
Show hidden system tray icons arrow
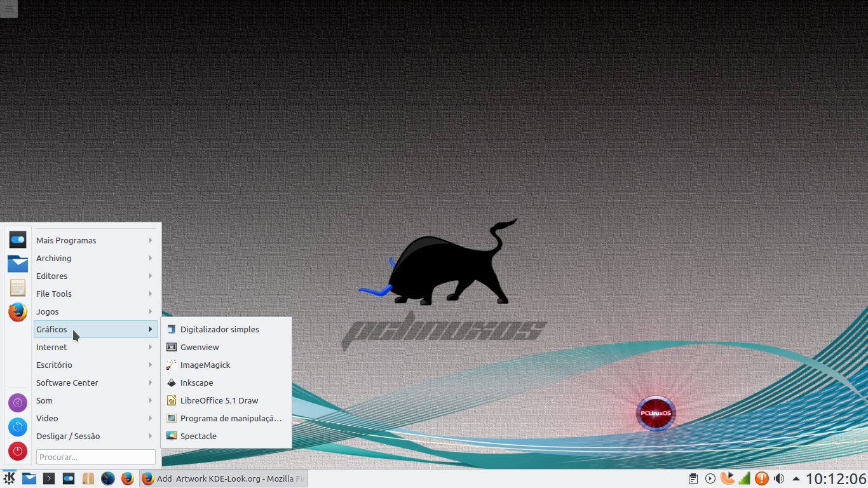796,478
